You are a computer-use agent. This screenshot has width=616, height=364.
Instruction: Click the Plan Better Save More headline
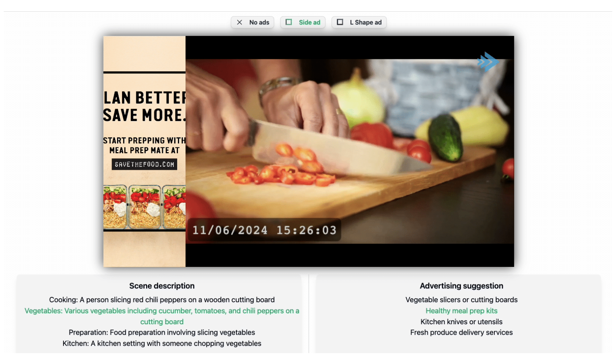coord(145,106)
